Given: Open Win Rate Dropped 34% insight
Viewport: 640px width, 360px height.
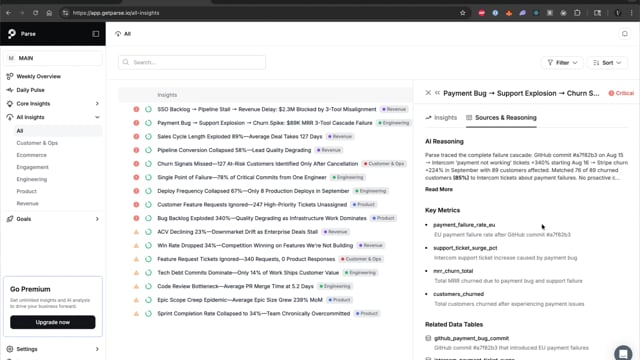Looking at the screenshot, I should (255, 245).
